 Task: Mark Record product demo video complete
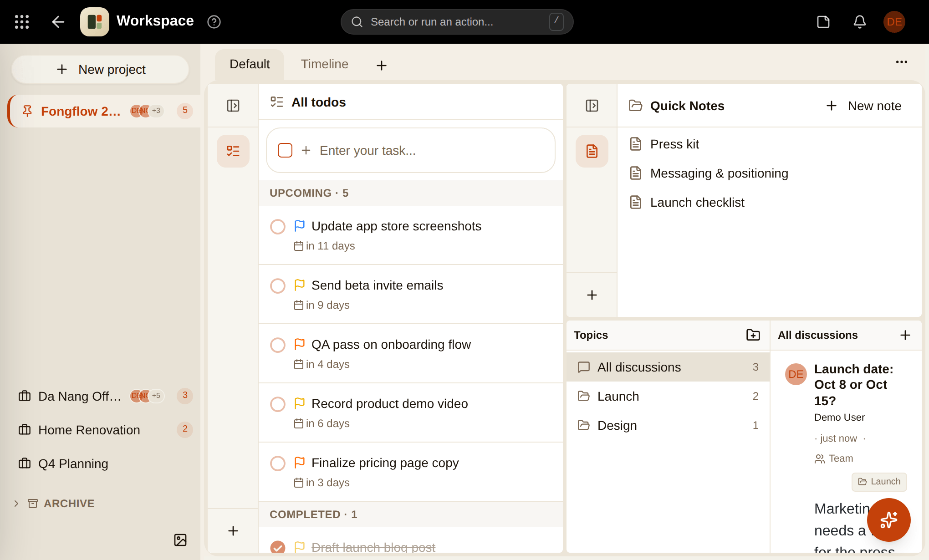[x=278, y=404]
